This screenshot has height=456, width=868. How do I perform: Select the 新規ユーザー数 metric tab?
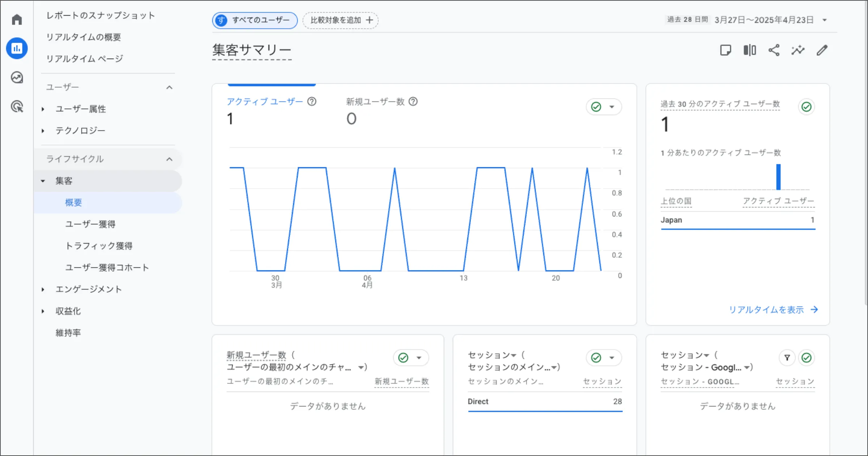point(375,102)
